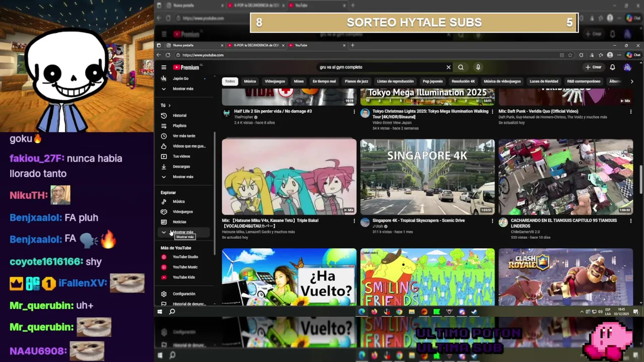Open Videos que me gustan
The image size is (644, 362).
(x=184, y=146)
